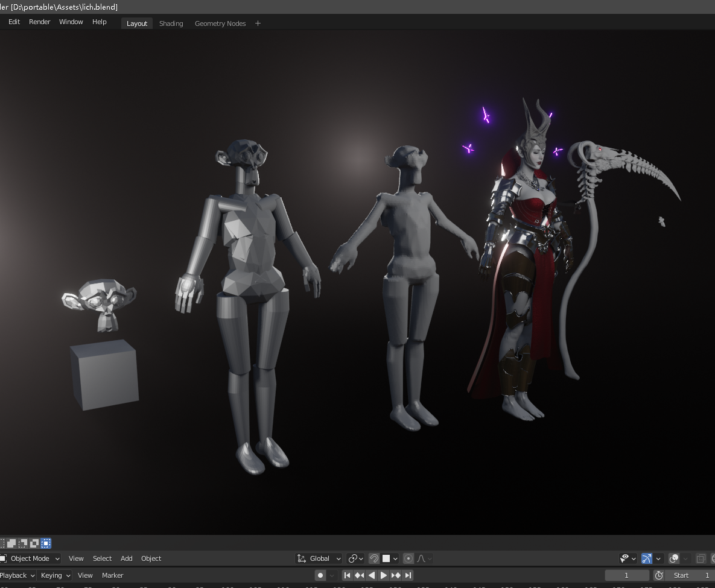The image size is (715, 588).
Task: Toggle proportional editing
Action: (x=408, y=558)
